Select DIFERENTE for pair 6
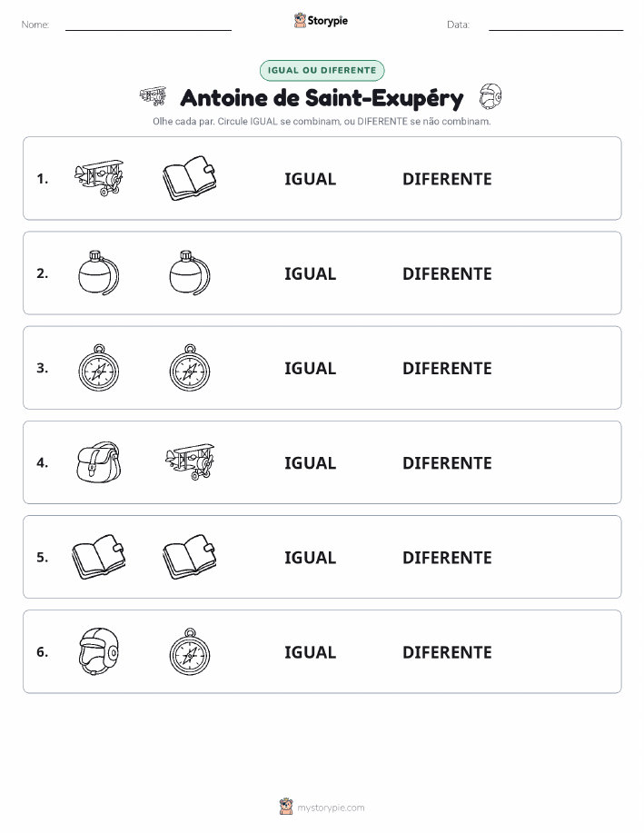 [x=447, y=652]
